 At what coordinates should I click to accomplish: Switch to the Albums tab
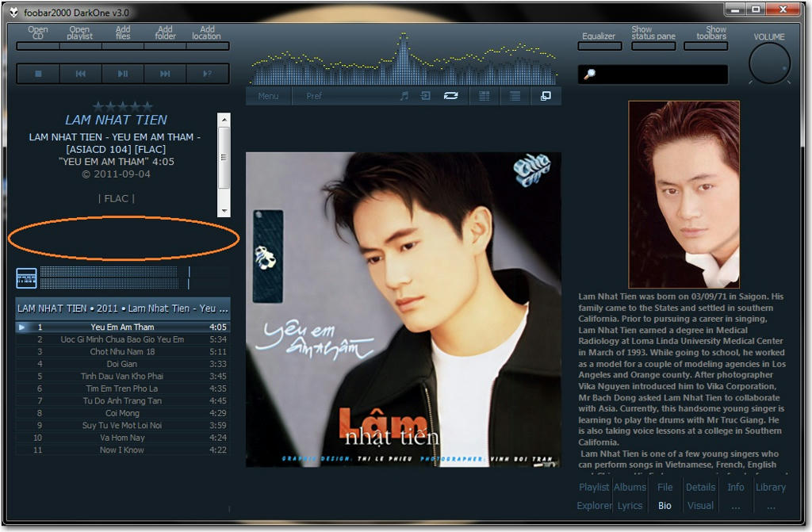(630, 487)
